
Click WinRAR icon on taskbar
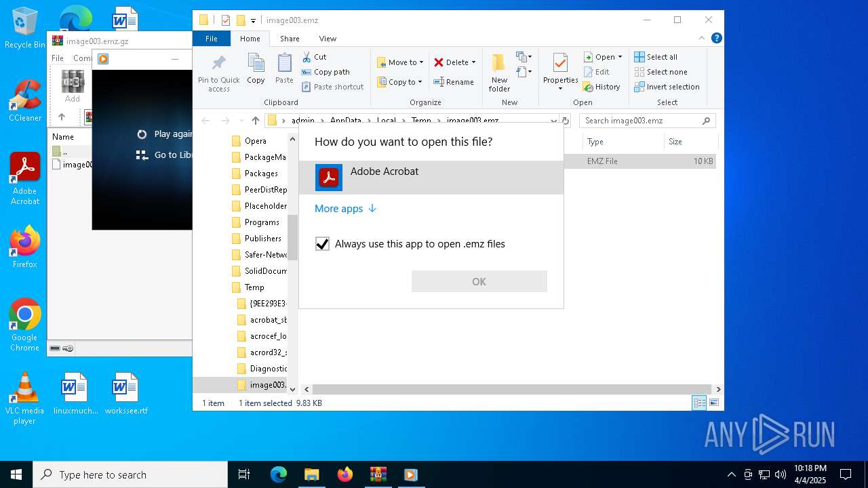378,474
